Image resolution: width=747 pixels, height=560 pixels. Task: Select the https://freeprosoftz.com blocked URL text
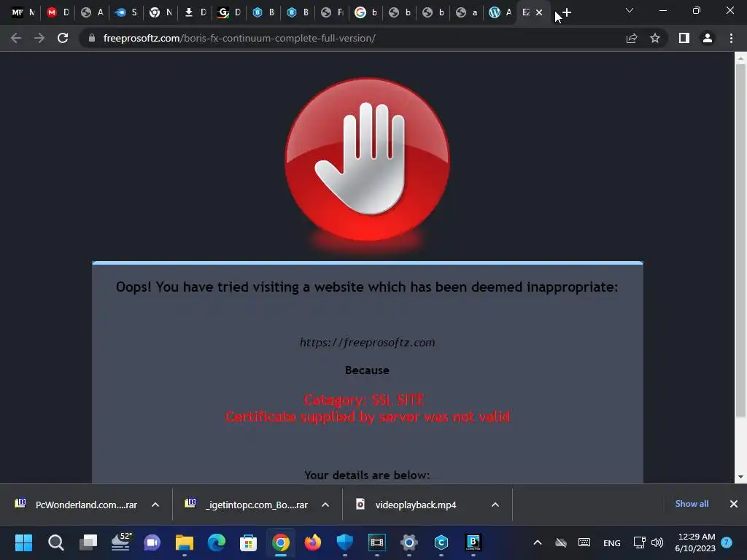pyautogui.click(x=368, y=343)
